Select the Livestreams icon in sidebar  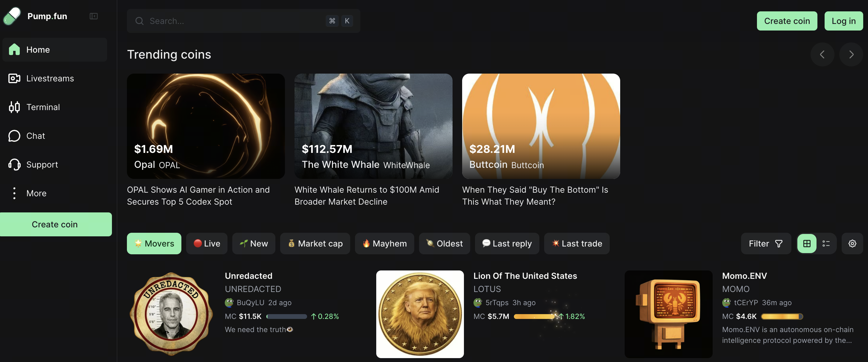[14, 78]
